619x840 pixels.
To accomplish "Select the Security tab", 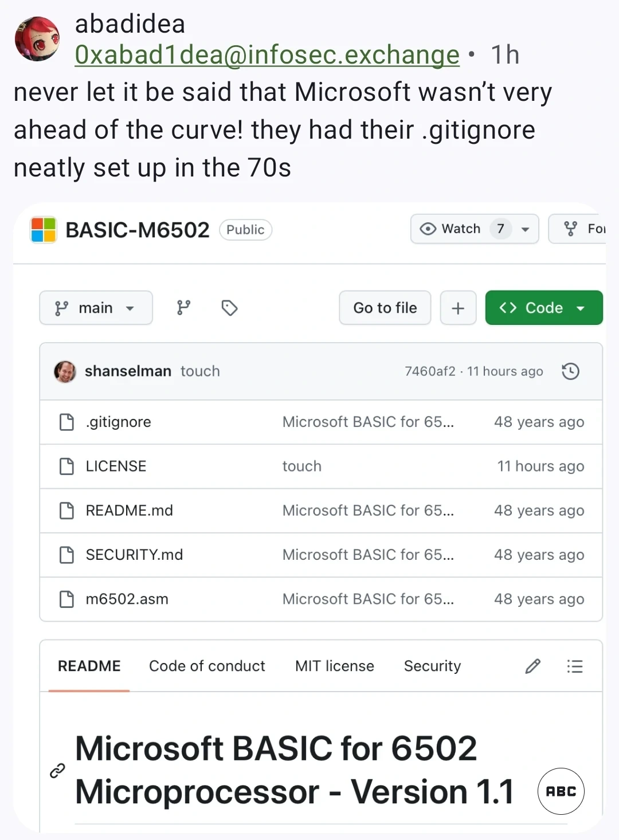I will [432, 666].
